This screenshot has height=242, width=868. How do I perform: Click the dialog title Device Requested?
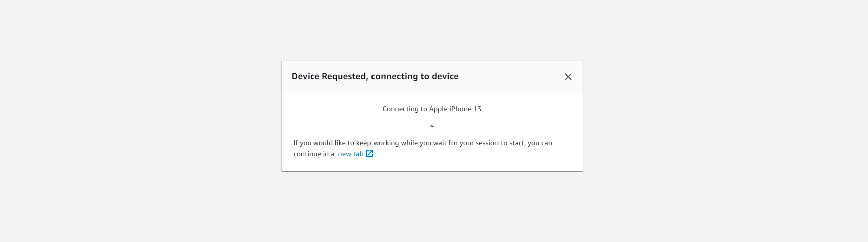click(x=375, y=76)
